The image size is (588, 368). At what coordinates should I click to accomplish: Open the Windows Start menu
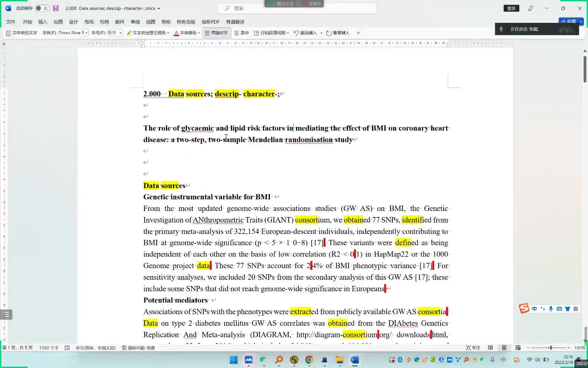pos(234,360)
